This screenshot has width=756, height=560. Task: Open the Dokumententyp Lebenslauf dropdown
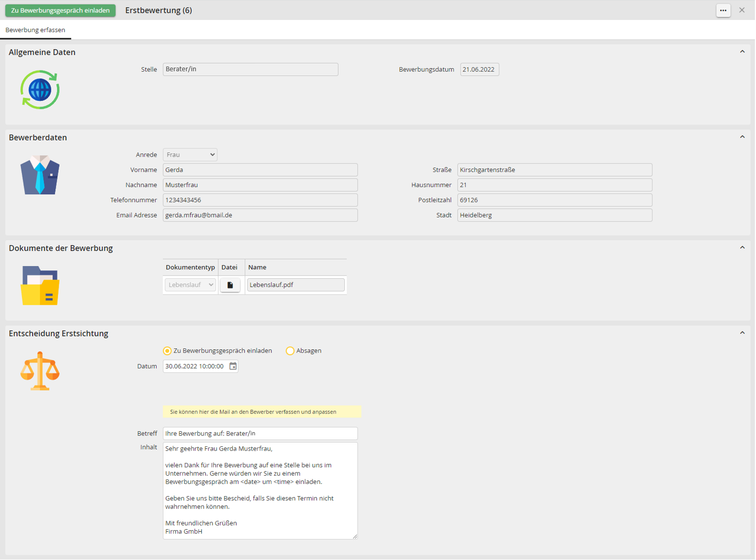pos(190,285)
